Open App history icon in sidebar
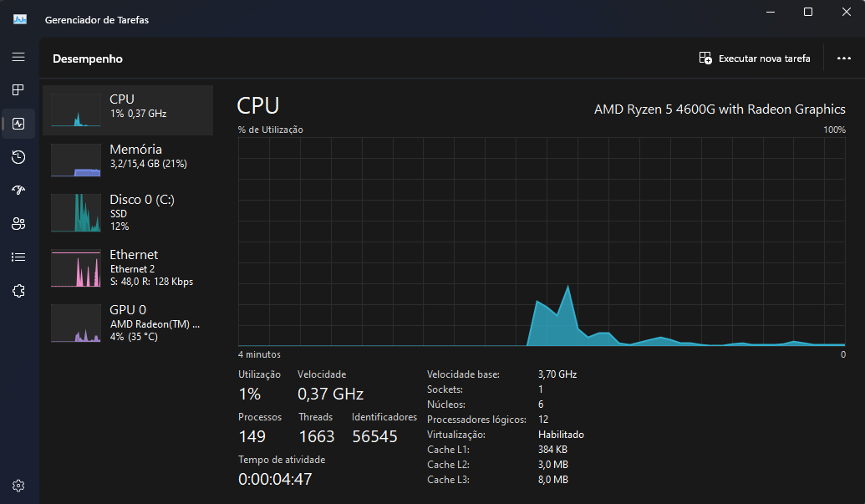This screenshot has width=865, height=504. pyautogui.click(x=18, y=157)
